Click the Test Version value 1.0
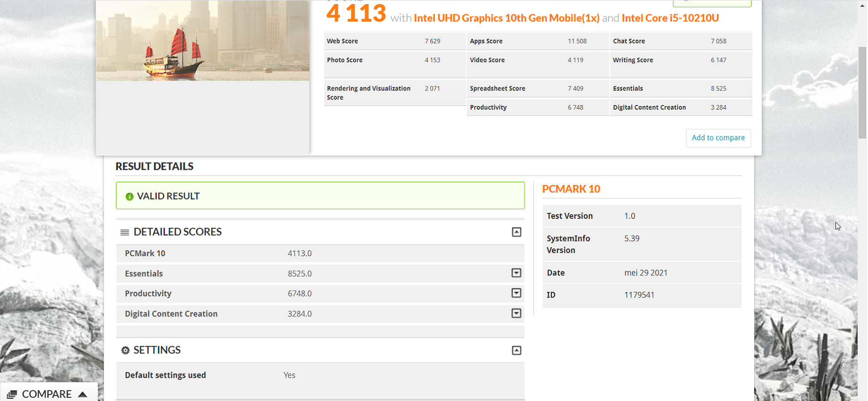This screenshot has height=401, width=868. 630,216
